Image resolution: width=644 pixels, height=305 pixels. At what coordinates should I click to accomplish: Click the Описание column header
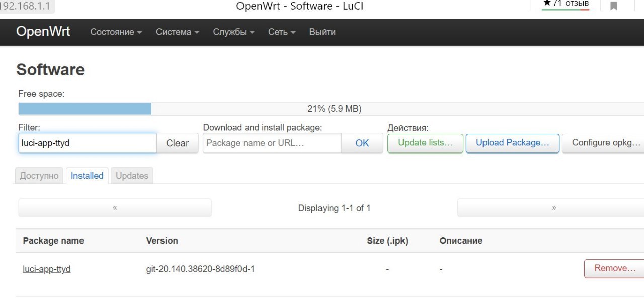click(x=461, y=241)
